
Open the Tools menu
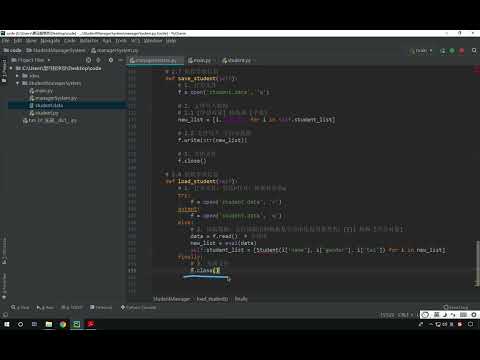pos(121,41)
